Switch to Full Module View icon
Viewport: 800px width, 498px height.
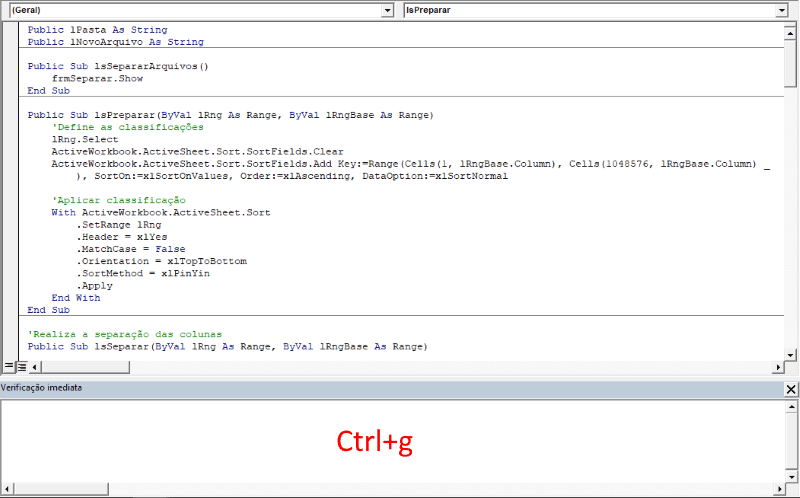point(22,366)
